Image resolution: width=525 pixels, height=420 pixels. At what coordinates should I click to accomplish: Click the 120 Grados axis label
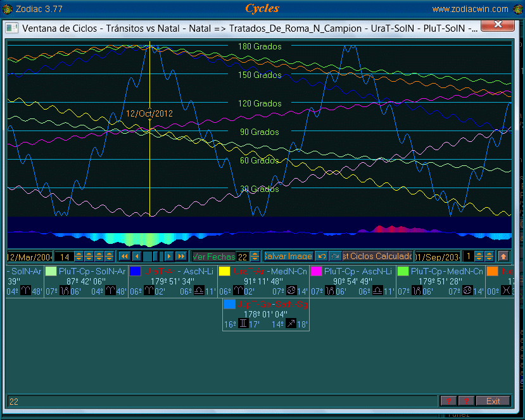(x=260, y=103)
